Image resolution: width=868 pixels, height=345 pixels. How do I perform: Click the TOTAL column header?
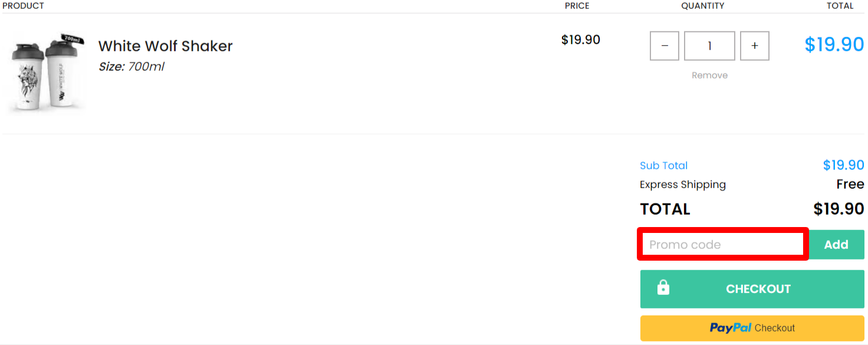tap(840, 6)
